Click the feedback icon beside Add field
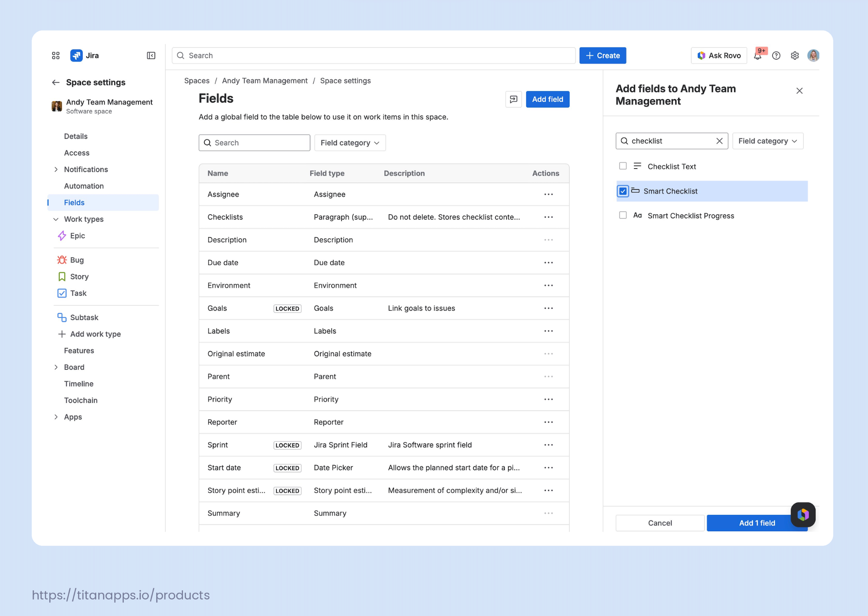 point(513,99)
